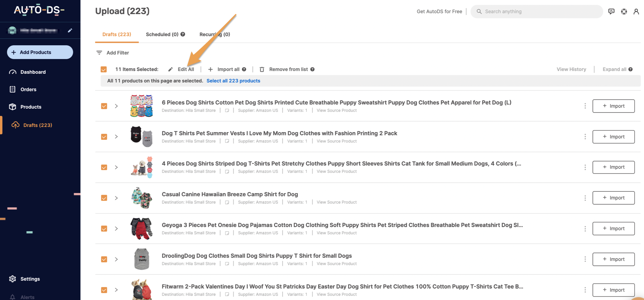The width and height of the screenshot is (644, 300).
Task: Open the chat messages icon
Action: (611, 11)
